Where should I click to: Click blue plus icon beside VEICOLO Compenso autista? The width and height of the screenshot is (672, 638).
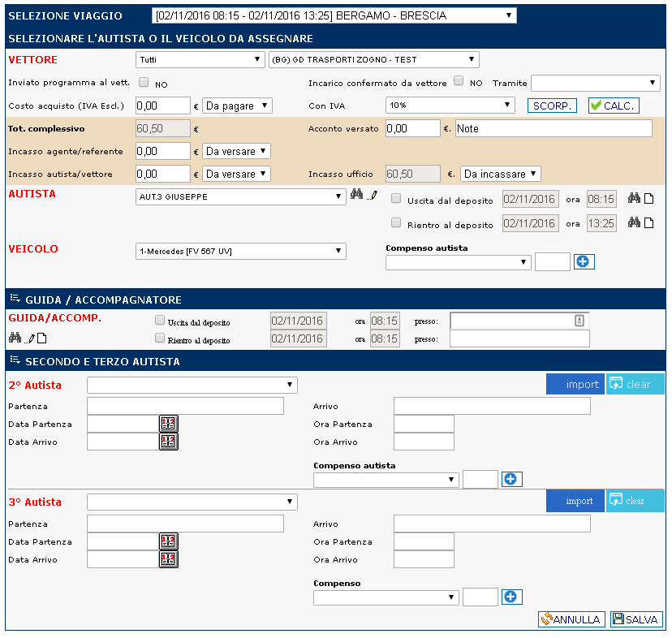click(x=584, y=261)
